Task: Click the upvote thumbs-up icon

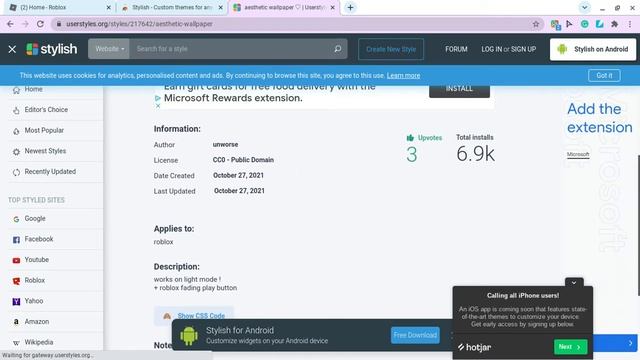Action: tap(410, 138)
